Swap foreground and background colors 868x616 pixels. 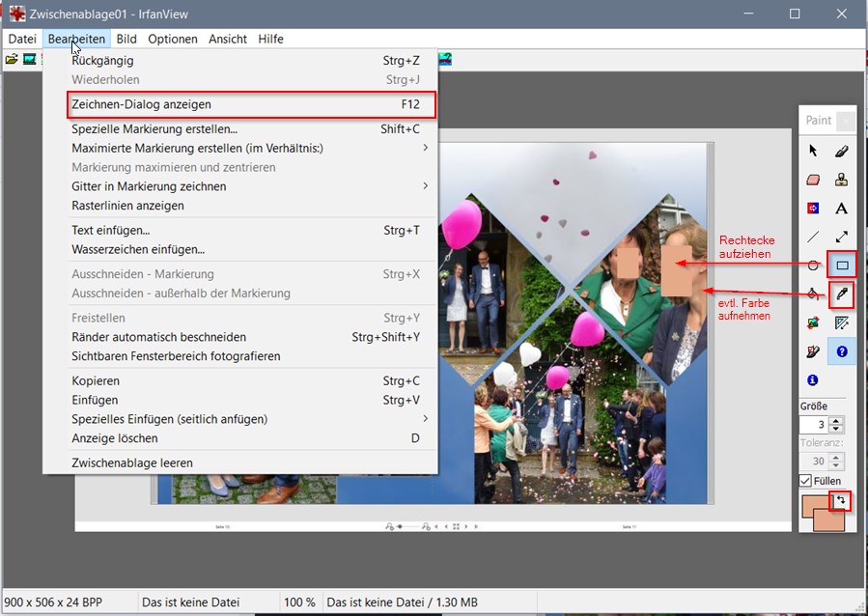click(x=839, y=500)
